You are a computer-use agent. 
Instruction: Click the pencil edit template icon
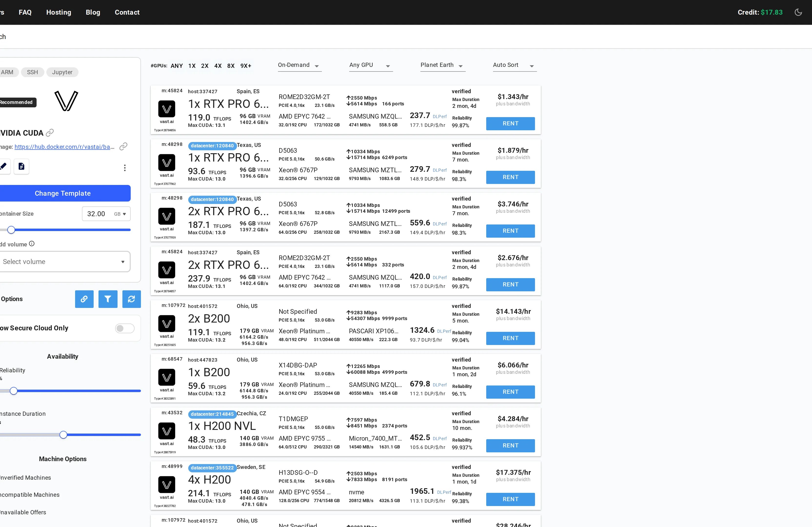point(4,167)
